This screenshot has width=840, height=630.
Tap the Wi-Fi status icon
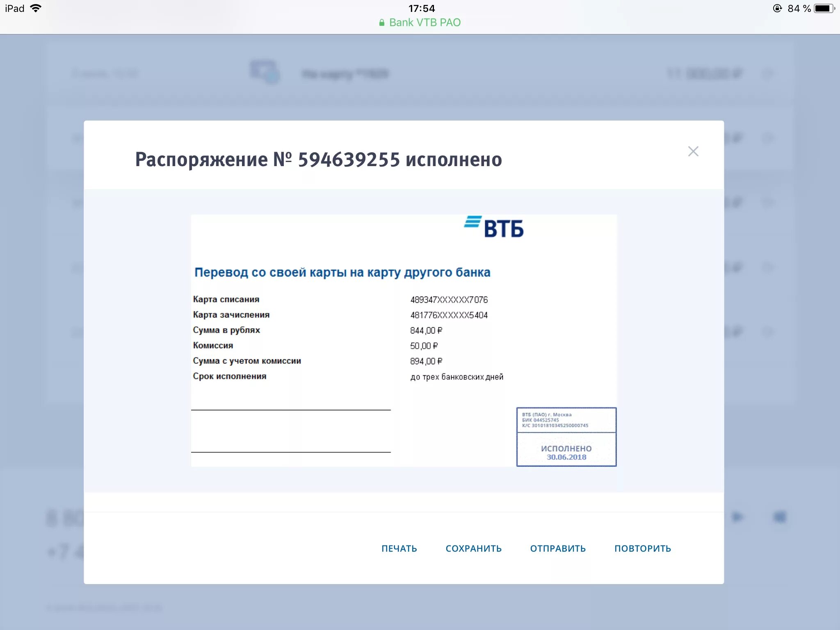click(x=36, y=8)
